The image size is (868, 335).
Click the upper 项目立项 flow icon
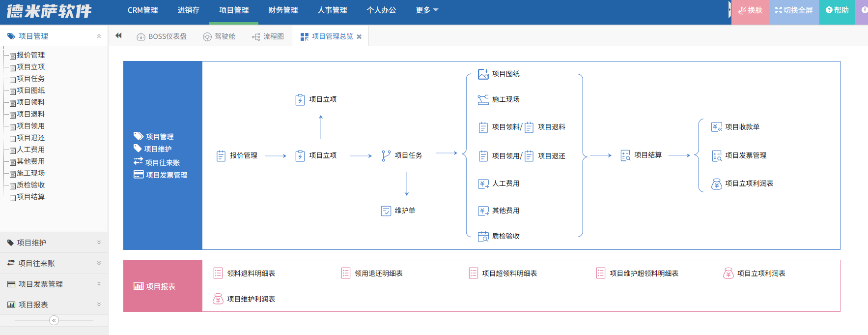coord(300,100)
